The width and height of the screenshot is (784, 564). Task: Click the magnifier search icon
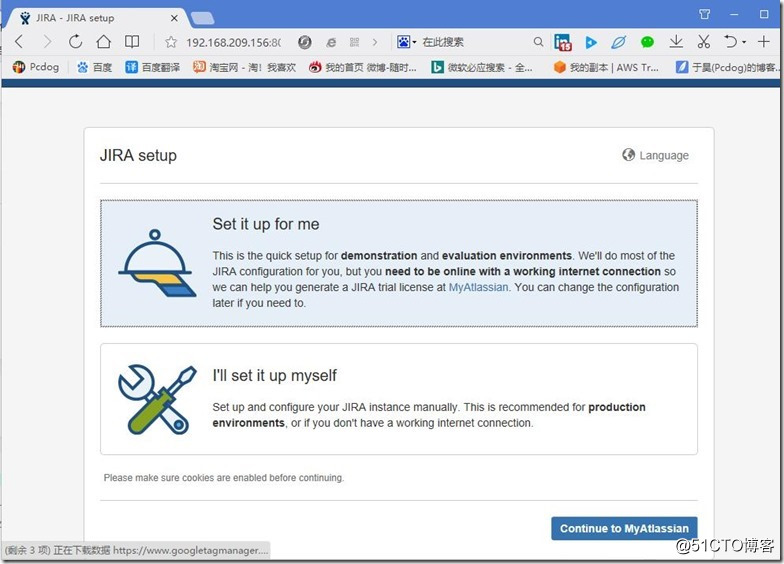(x=538, y=42)
